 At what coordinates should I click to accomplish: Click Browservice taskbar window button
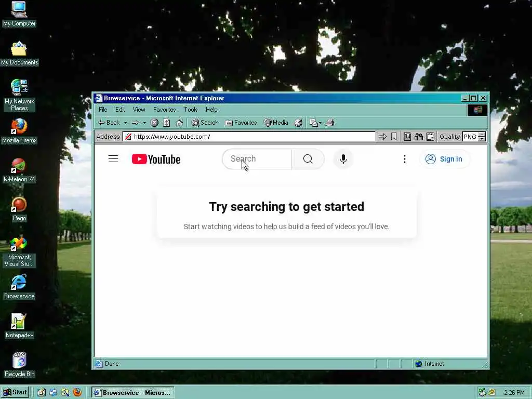132,393
